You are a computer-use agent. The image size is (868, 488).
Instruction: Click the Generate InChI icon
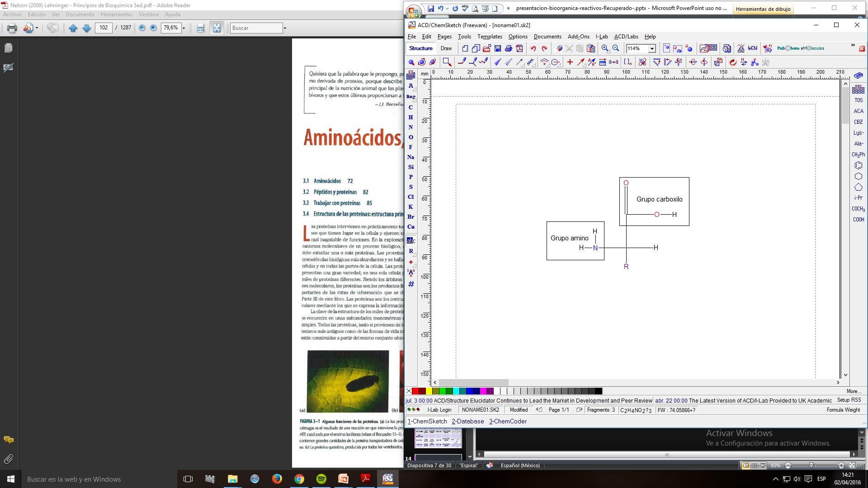click(752, 48)
